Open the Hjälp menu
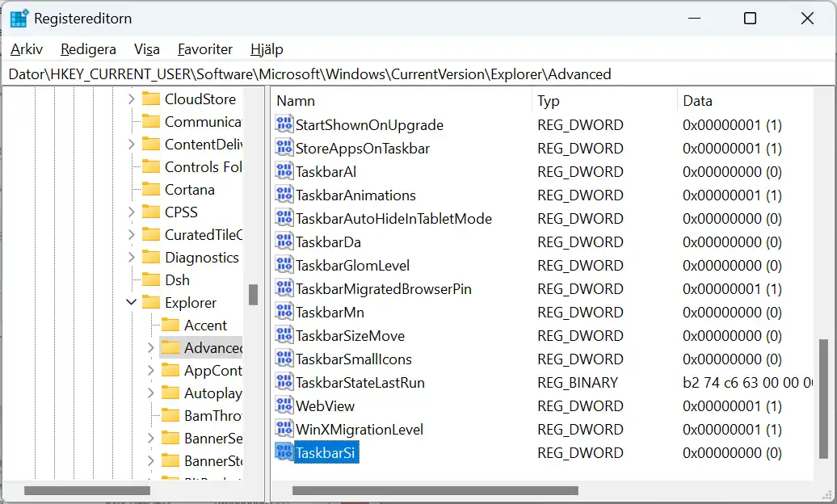Viewport: 837px width, 504px height. click(267, 49)
